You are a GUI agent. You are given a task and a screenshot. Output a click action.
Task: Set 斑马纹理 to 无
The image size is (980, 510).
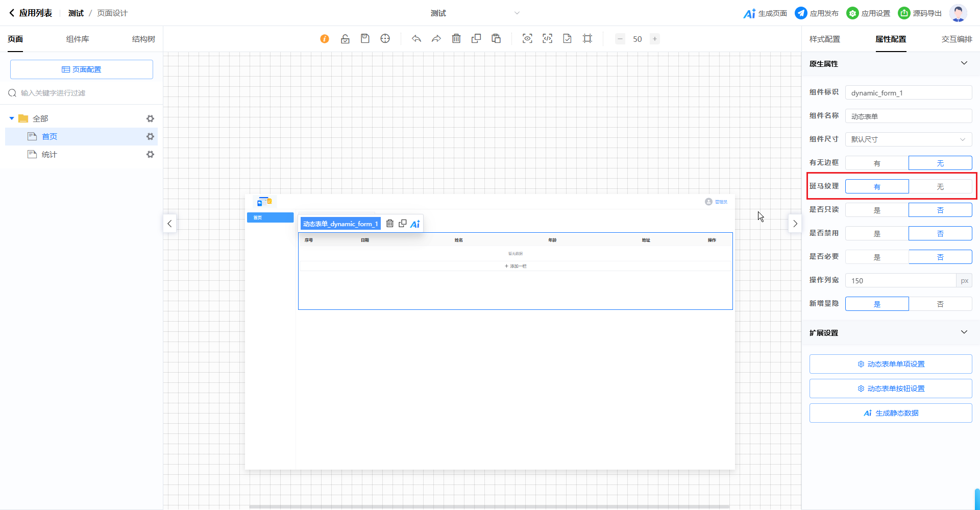click(940, 187)
